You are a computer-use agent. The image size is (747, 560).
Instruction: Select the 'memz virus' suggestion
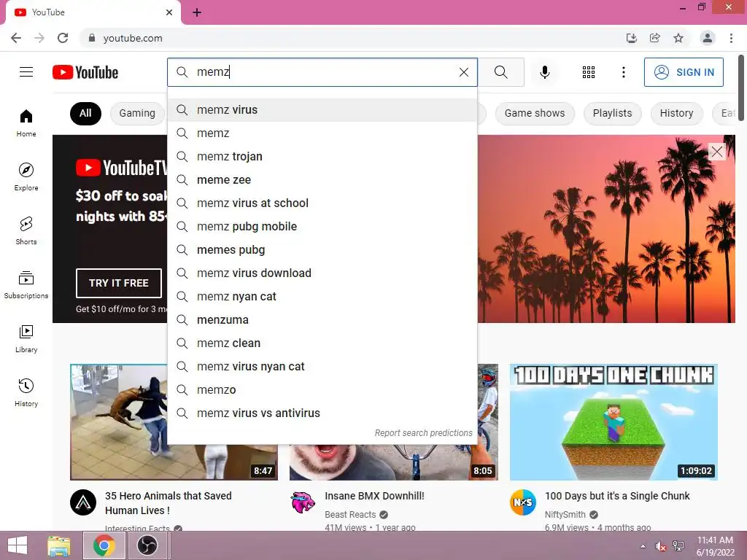[322, 110]
